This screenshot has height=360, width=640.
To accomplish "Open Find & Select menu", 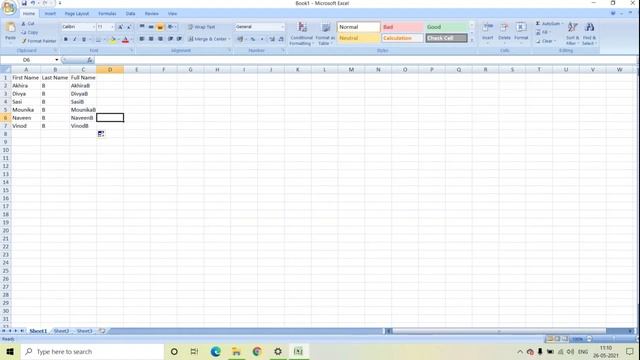I will pos(589,33).
